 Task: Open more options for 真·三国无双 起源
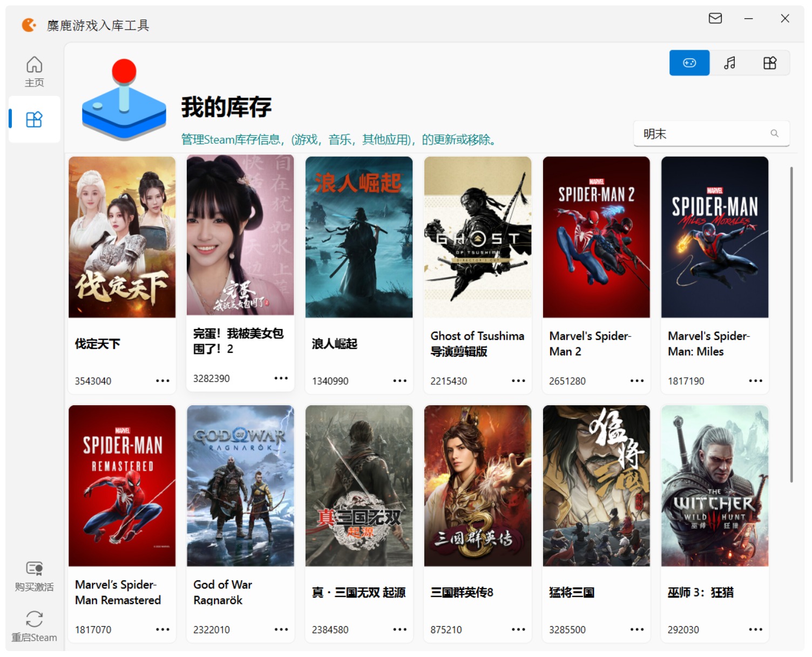click(400, 629)
